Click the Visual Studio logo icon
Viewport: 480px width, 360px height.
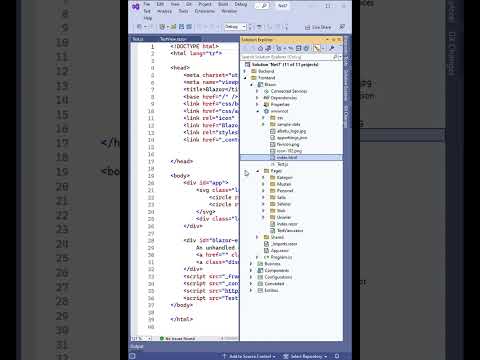tap(136, 6)
